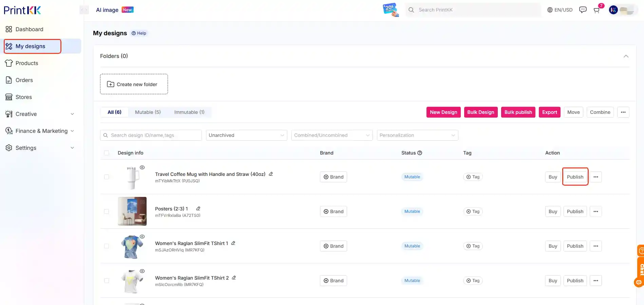Click the Create new folder area
The height and width of the screenshot is (305, 644).
point(134,84)
